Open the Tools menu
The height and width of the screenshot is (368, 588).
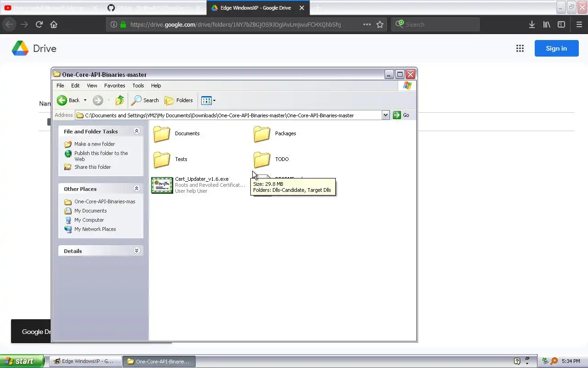coord(138,86)
